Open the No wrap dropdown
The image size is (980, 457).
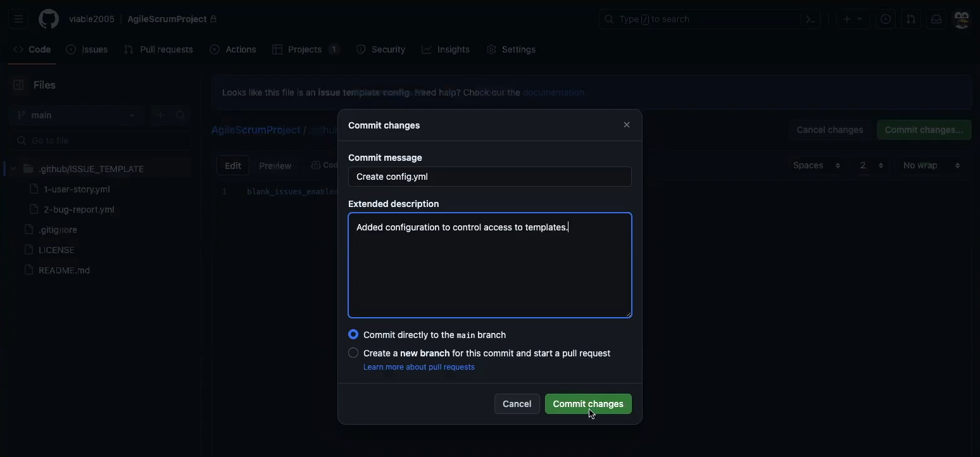(x=931, y=165)
